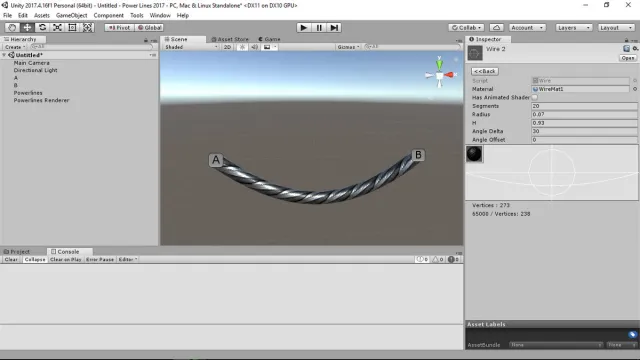Collapse the Untitled scene in Hierarchy
The width and height of the screenshot is (640, 360).
[x=4, y=55]
